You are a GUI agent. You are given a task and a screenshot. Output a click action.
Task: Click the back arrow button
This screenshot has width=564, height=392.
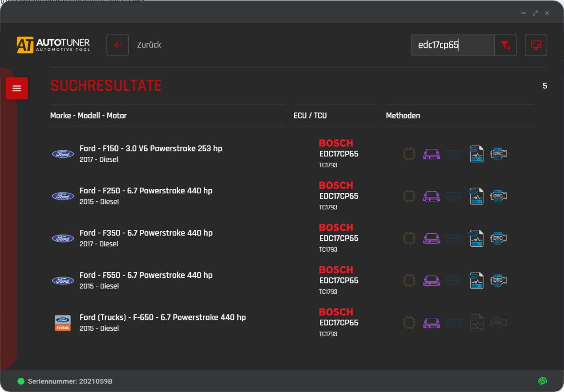(117, 45)
